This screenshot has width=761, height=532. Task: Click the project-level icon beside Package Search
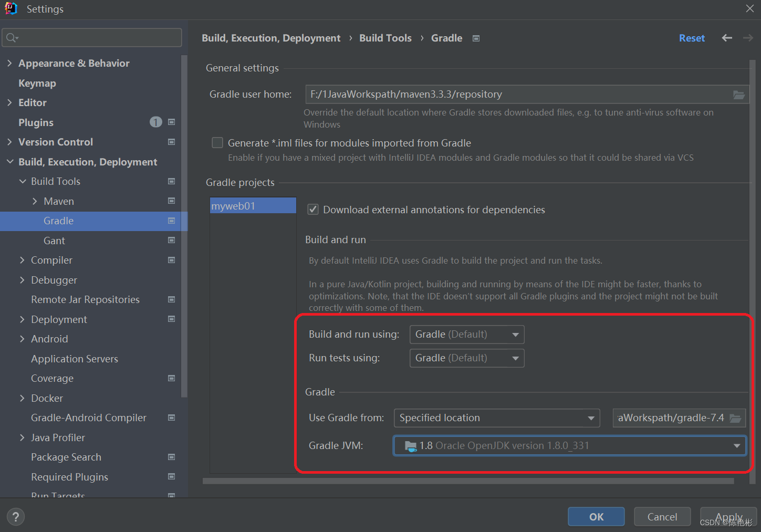171,457
